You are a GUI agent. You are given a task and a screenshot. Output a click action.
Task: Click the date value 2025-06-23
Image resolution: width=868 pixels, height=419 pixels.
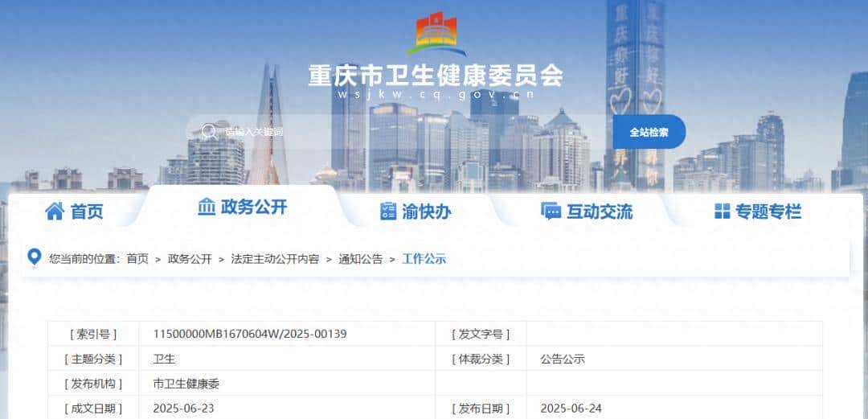pyautogui.click(x=183, y=409)
